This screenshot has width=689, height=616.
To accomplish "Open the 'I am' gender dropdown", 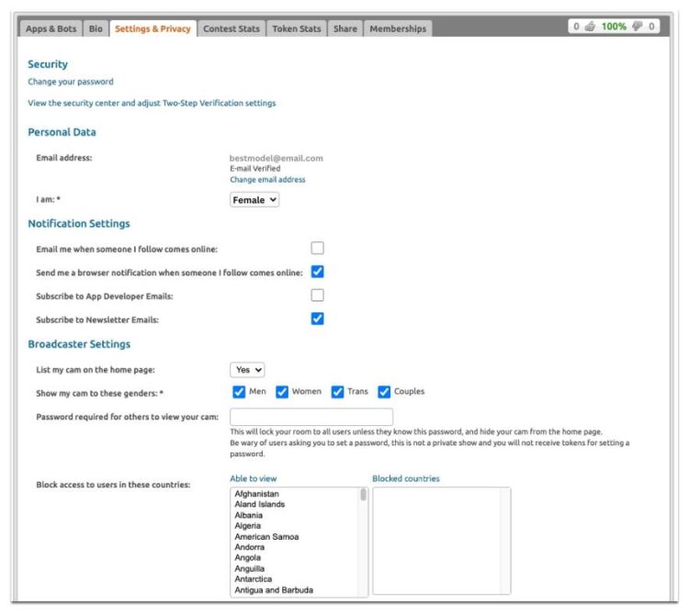I will tap(254, 200).
